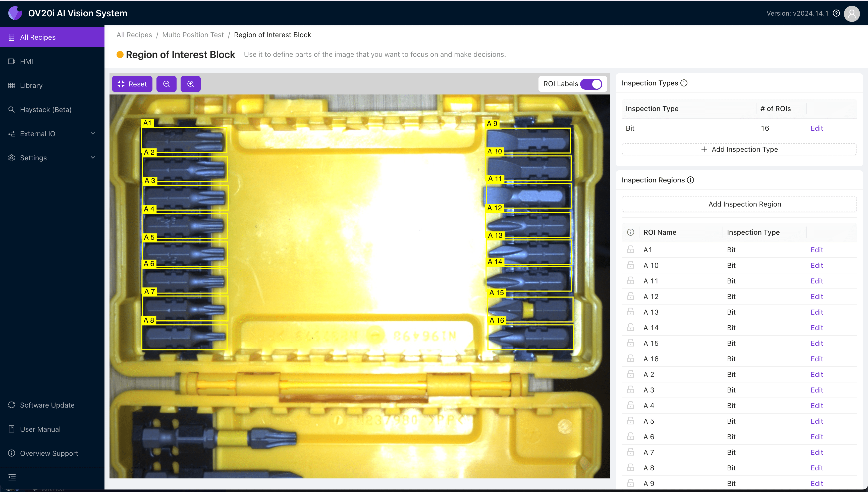Navigate to Multo Position Test breadcrumb
The width and height of the screenshot is (868, 492).
[193, 35]
